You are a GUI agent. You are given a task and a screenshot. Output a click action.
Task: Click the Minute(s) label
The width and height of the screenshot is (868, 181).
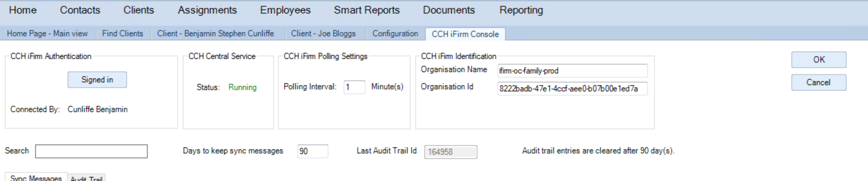387,86
